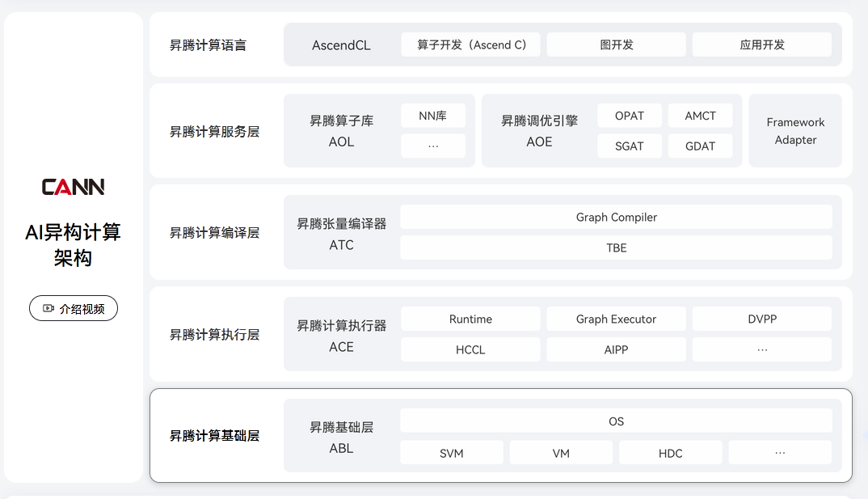Select the HCCL box
This screenshot has height=499, width=868.
click(470, 349)
